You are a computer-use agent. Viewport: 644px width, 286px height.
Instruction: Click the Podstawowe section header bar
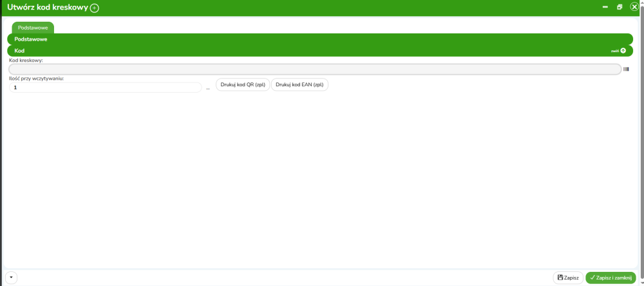(320, 39)
